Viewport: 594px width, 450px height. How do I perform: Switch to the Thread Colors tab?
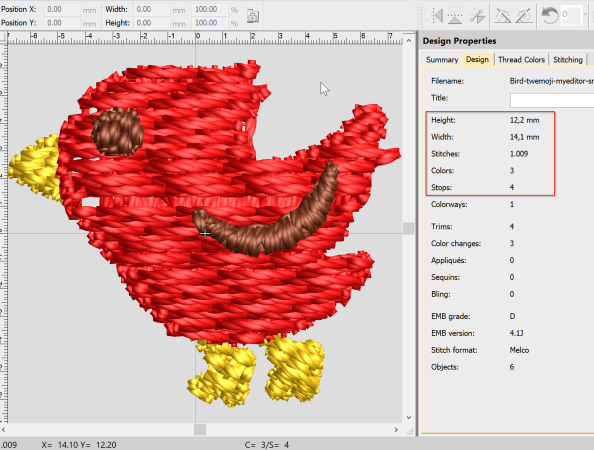pyautogui.click(x=521, y=59)
